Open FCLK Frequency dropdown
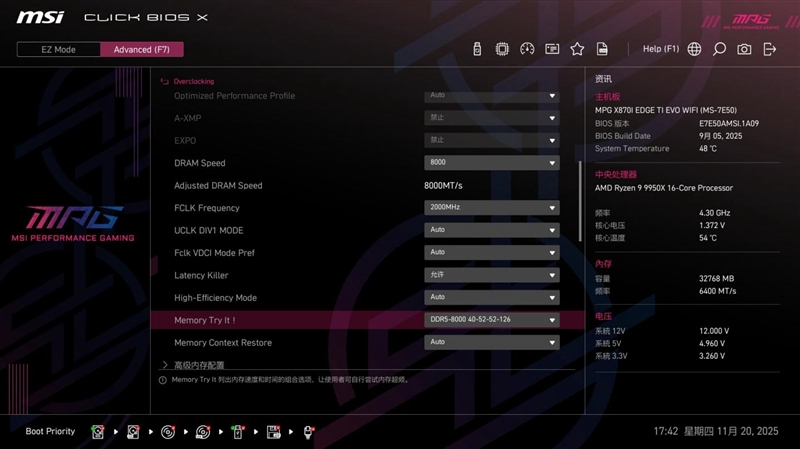The image size is (800, 449). pyautogui.click(x=492, y=208)
